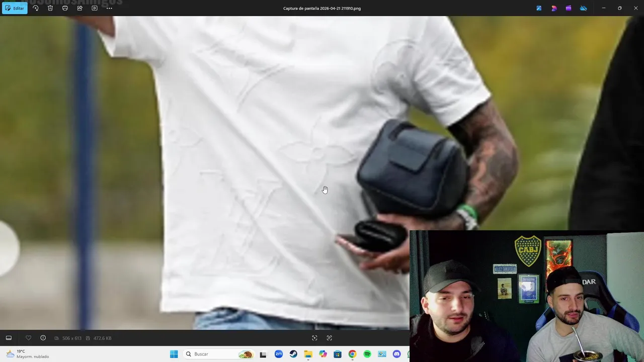Screen dimensions: 644x362
Task: Open the Windows Start menu
Action: [174, 354]
